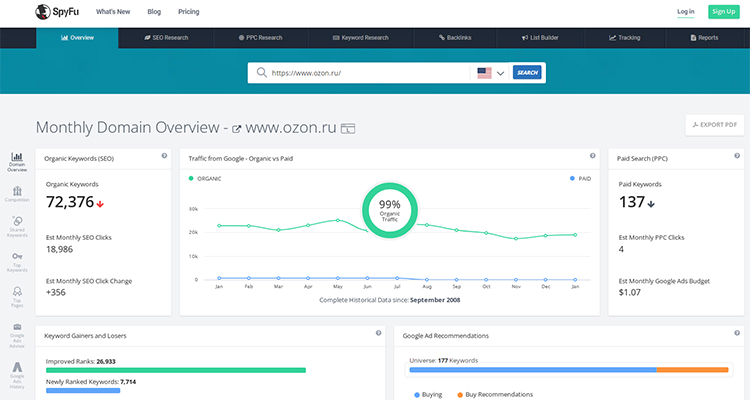Open the What's New link
The width and height of the screenshot is (750, 418).
[113, 11]
